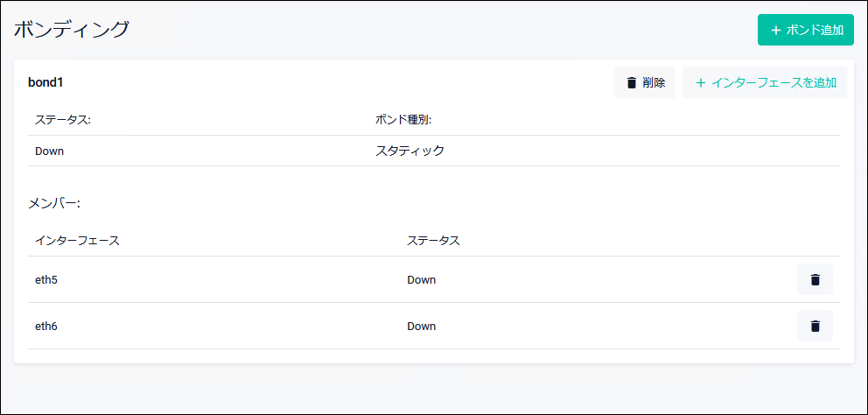Click the ボンディング page heading

(72, 29)
